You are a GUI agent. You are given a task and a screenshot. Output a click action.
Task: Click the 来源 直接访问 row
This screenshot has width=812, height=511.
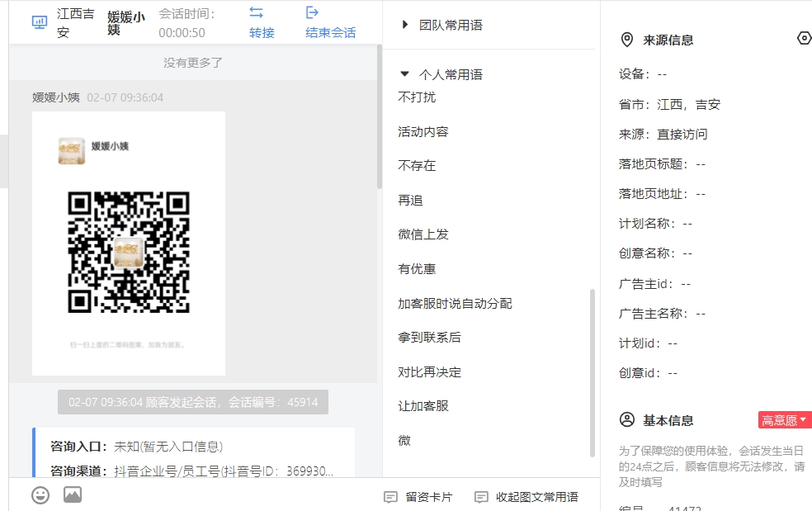(663, 135)
